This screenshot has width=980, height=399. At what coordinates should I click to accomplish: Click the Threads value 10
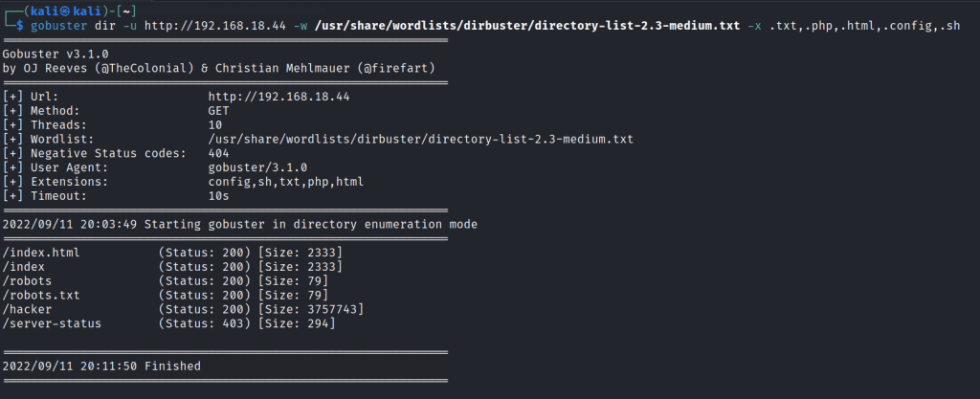click(215, 125)
